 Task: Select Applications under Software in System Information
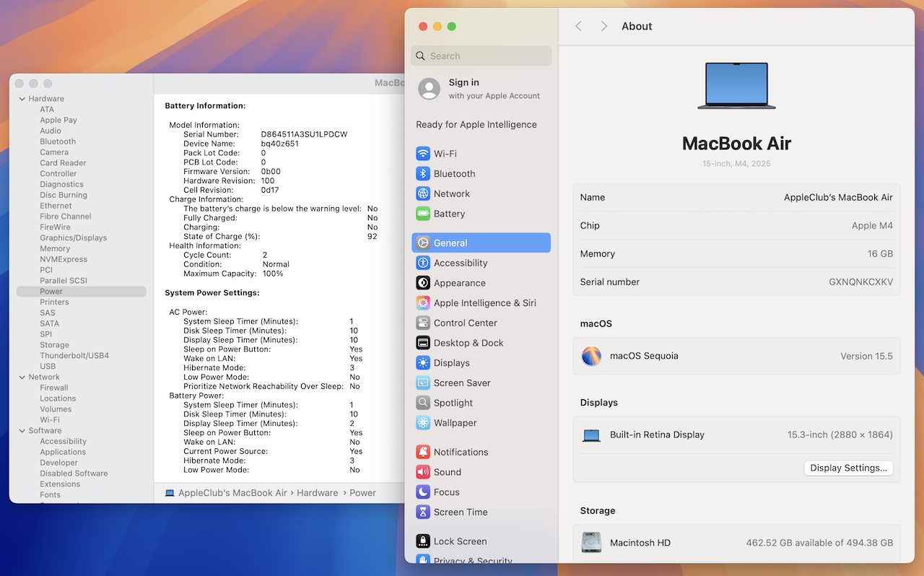(x=63, y=452)
